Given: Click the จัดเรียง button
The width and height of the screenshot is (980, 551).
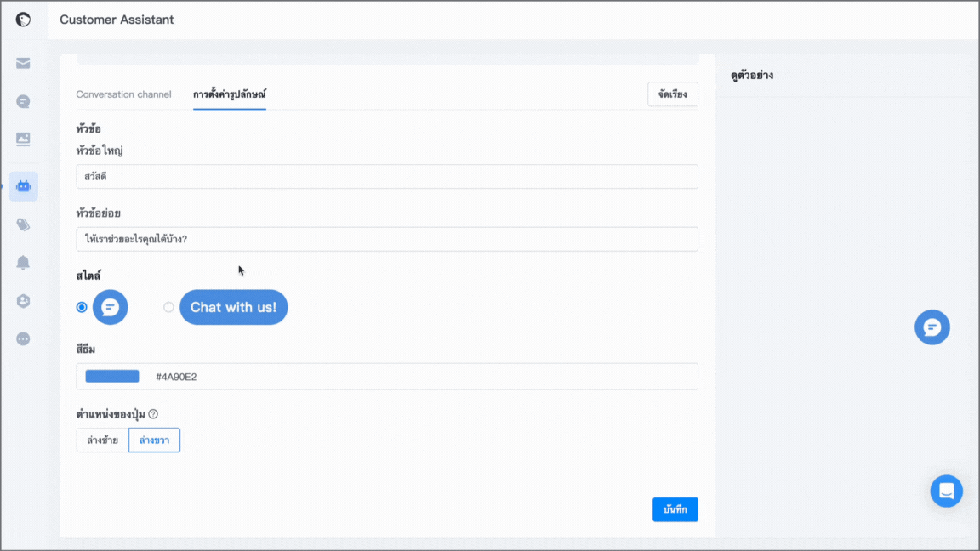Looking at the screenshot, I should pos(673,94).
